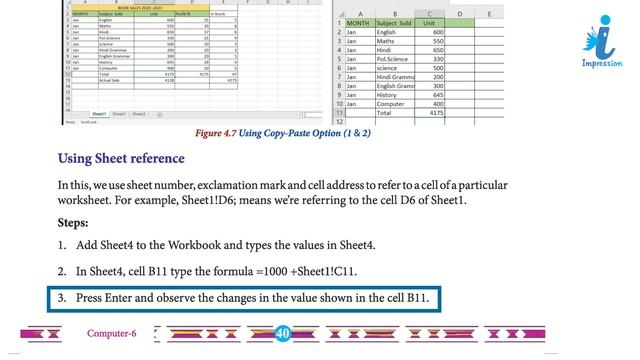640x360 pixels.
Task: Select column C header in right spreadsheet
Action: pyautogui.click(x=429, y=14)
